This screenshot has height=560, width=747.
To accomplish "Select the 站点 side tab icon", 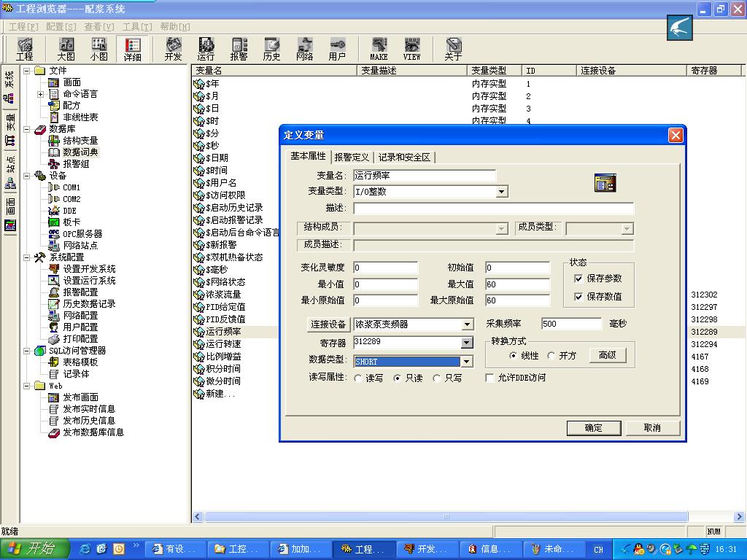I will click(x=10, y=172).
